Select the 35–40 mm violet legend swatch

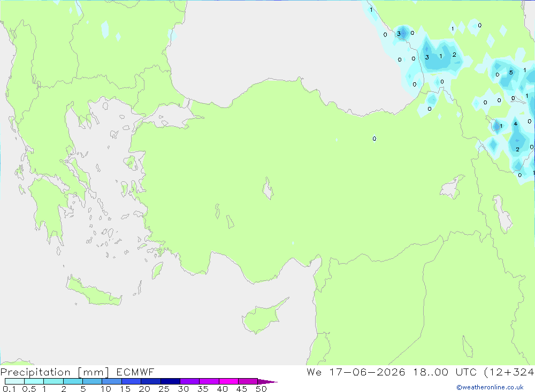[x=209, y=381]
